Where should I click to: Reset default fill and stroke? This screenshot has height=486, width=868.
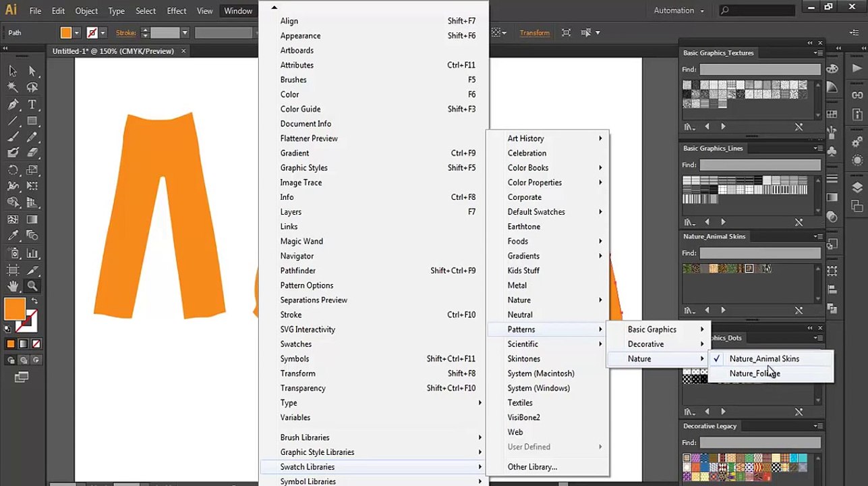point(7,329)
